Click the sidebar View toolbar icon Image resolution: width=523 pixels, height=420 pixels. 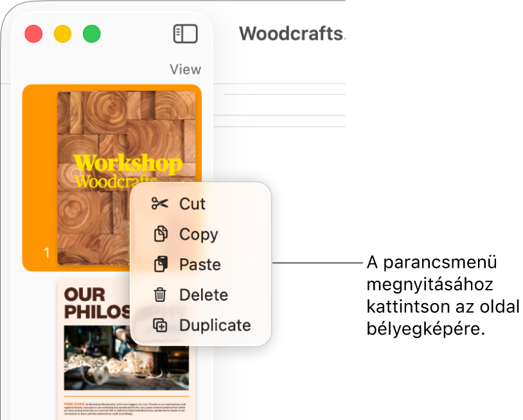coord(186,34)
